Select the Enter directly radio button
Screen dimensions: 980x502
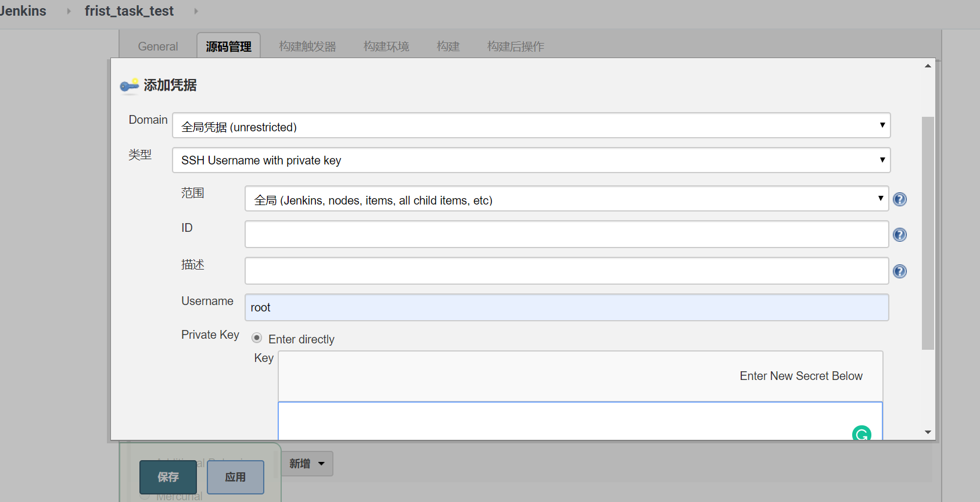(257, 338)
